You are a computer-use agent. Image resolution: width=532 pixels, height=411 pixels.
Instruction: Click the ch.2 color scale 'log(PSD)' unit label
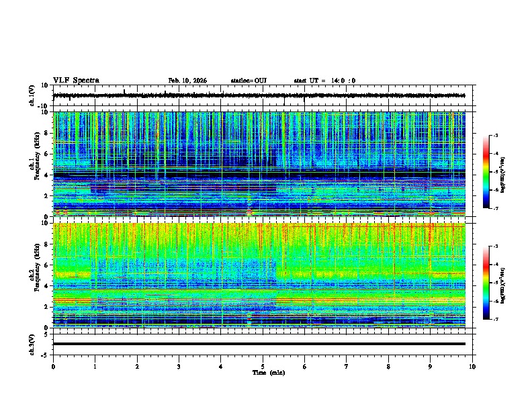point(503,285)
